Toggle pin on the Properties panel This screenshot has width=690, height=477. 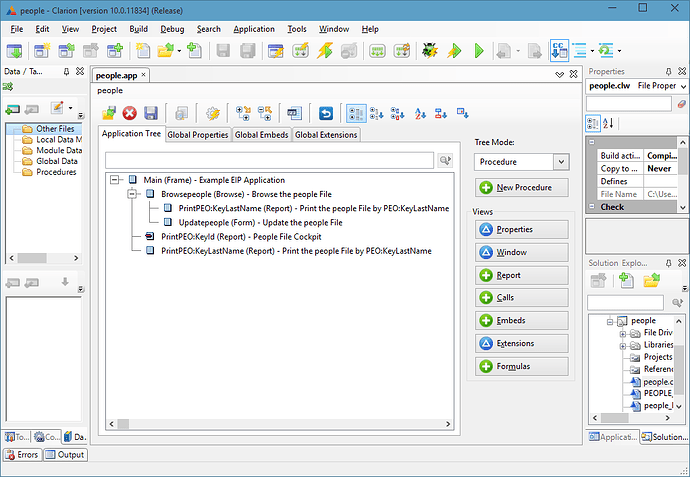point(668,72)
